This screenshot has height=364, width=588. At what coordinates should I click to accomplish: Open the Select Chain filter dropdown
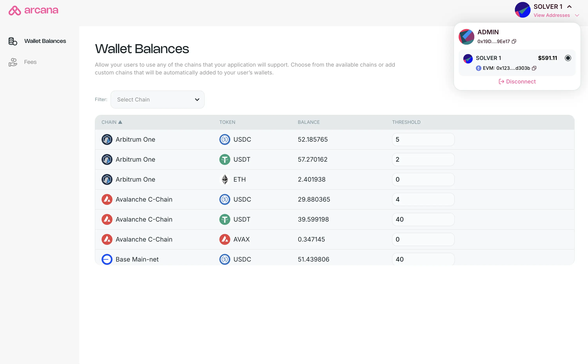point(157,100)
